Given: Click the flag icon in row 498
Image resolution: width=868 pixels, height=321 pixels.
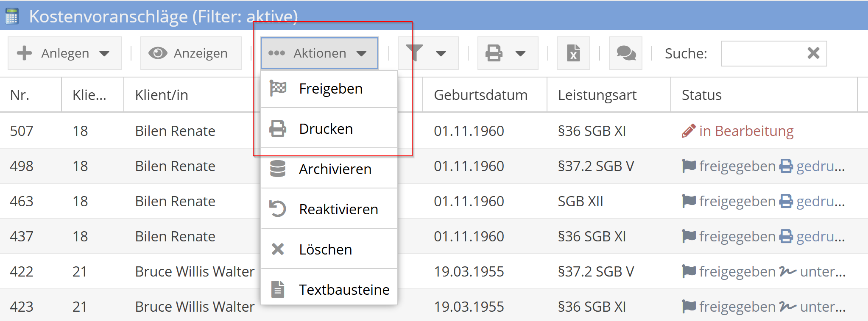Looking at the screenshot, I should [689, 166].
